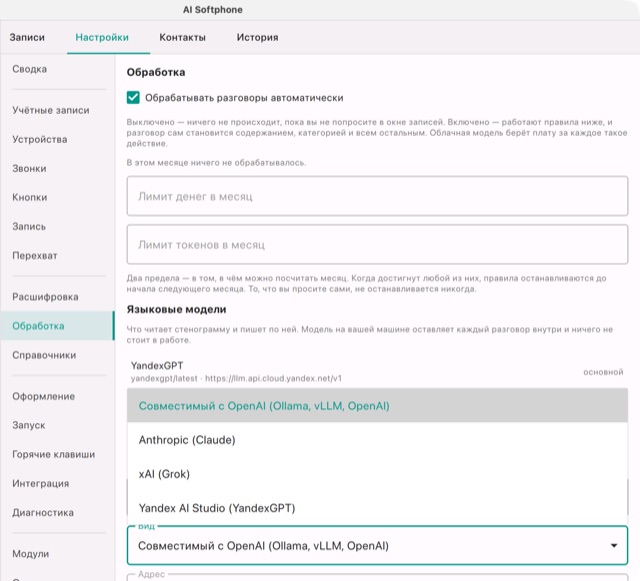Click the основной label beside YandexGPT
640x581 pixels.
[x=603, y=372]
